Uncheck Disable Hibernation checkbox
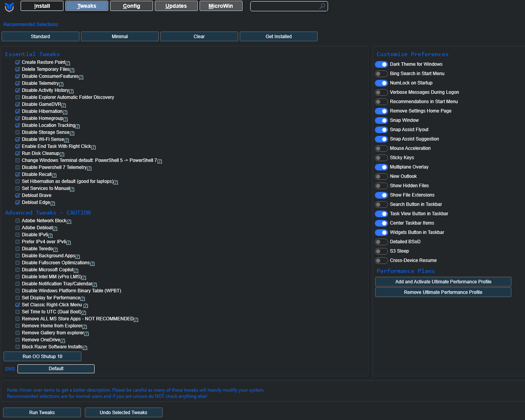This screenshot has width=525, height=420. coord(18,111)
